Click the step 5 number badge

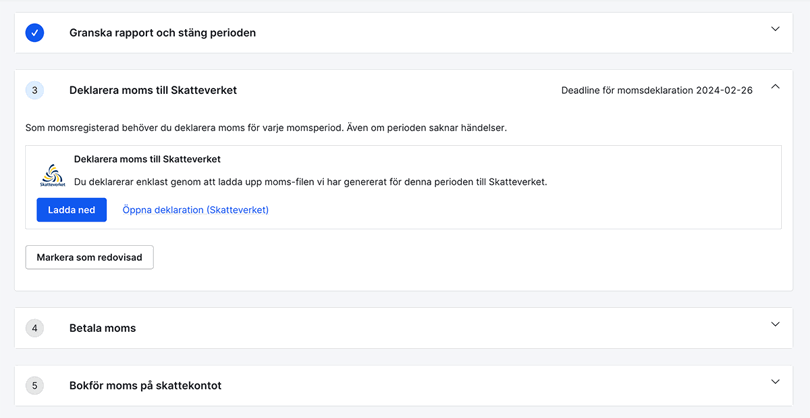(35, 385)
